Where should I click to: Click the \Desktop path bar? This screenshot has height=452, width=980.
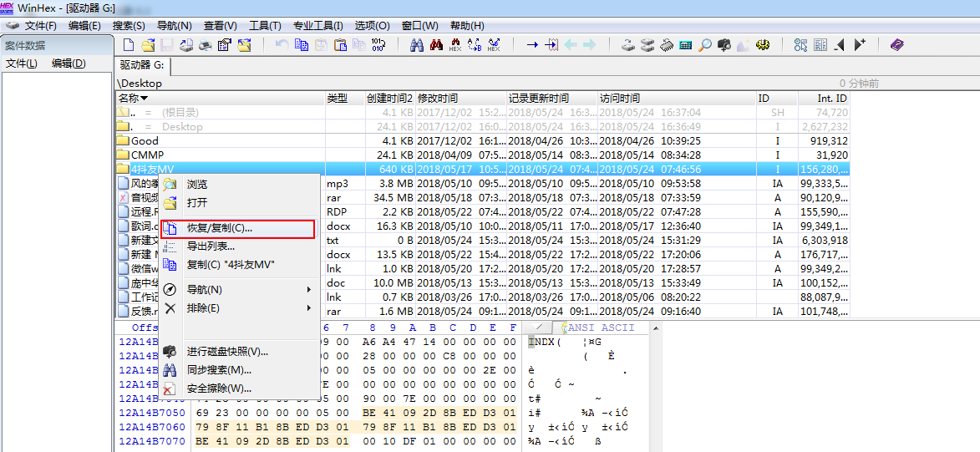(x=140, y=84)
